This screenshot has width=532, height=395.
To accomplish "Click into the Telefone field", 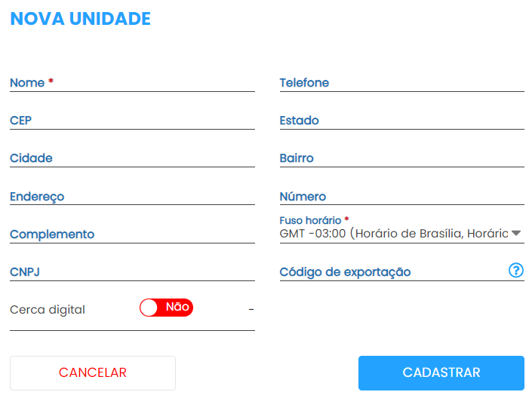I will coord(401,83).
